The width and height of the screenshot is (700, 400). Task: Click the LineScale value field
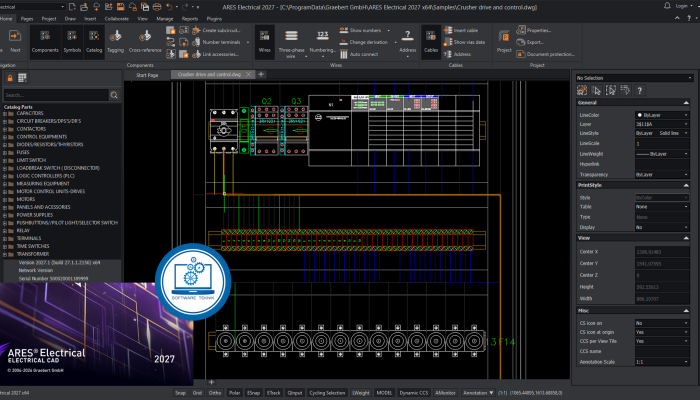(662, 144)
